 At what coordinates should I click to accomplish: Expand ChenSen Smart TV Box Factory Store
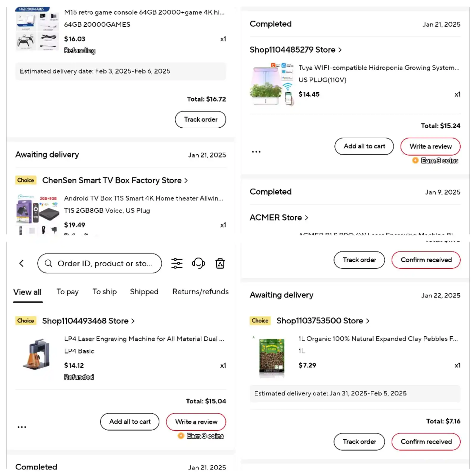(x=115, y=180)
